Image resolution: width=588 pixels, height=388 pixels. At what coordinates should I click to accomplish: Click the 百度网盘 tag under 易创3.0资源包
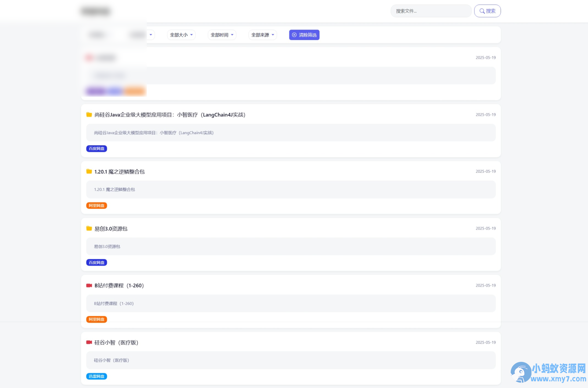pos(97,262)
